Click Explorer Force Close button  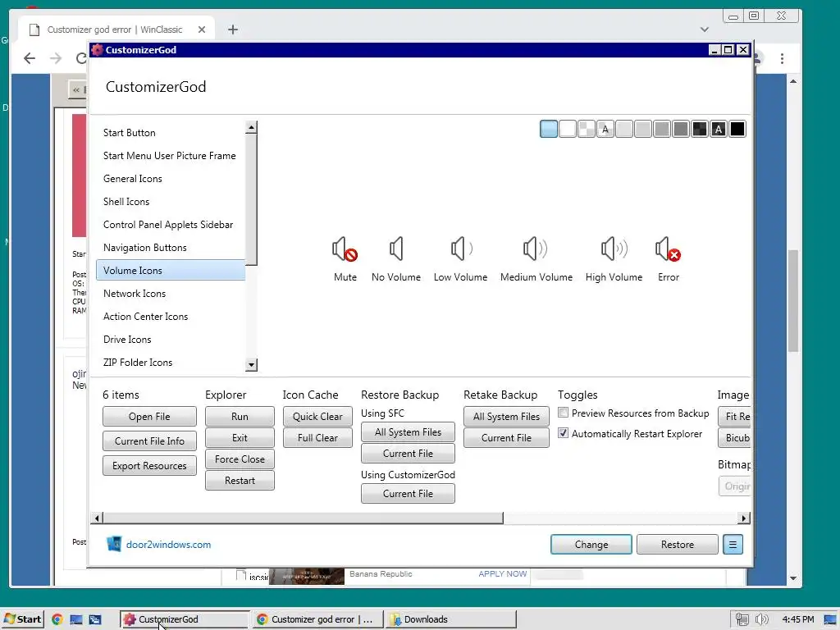pyautogui.click(x=240, y=459)
